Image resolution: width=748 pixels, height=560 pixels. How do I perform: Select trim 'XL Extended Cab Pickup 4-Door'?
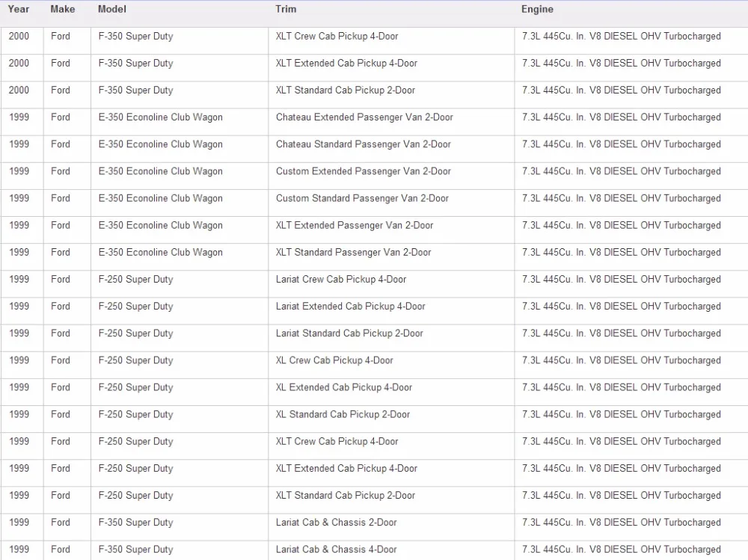tap(344, 387)
